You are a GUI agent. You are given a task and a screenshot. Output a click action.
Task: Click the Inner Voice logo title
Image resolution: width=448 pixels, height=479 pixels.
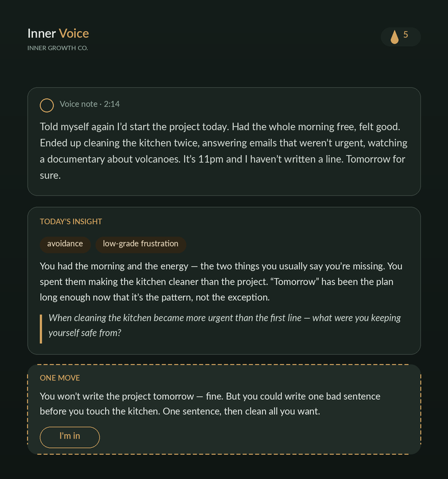click(x=58, y=33)
